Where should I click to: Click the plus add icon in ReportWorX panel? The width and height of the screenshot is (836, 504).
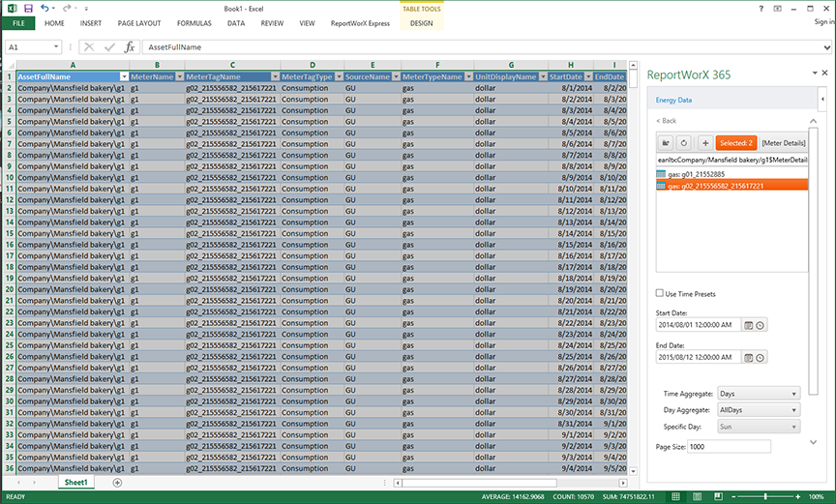point(704,142)
